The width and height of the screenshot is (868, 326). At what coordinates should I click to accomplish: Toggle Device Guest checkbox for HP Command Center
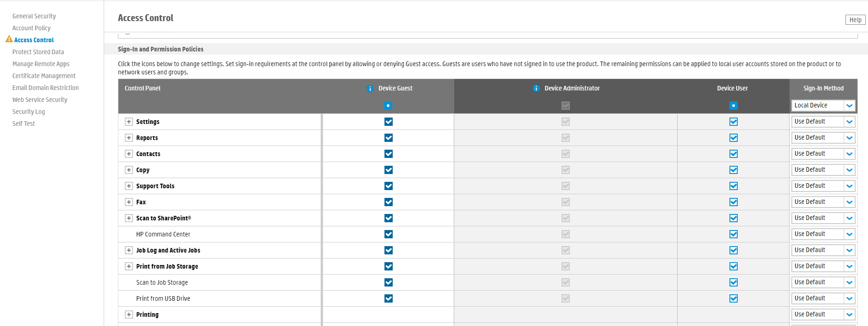point(389,234)
